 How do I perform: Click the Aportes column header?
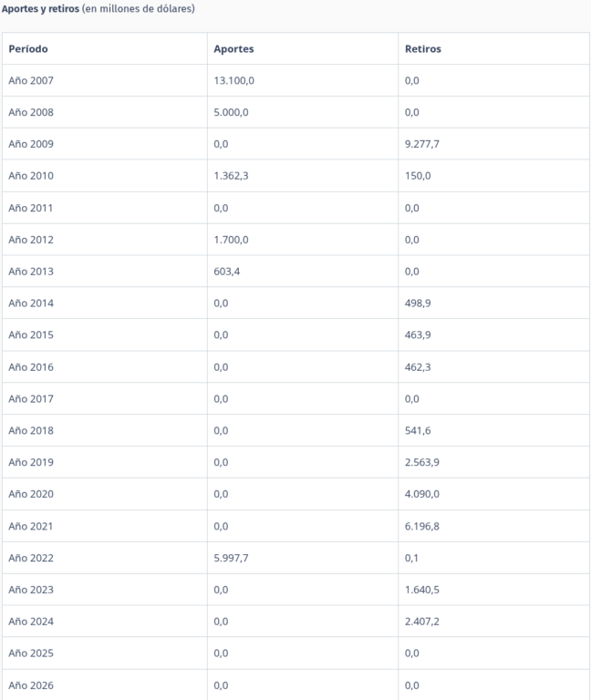click(233, 48)
